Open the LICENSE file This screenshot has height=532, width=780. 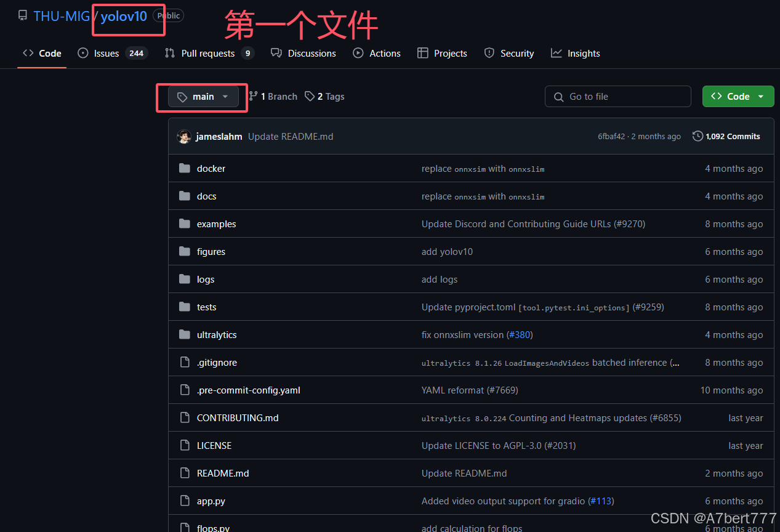(x=214, y=446)
